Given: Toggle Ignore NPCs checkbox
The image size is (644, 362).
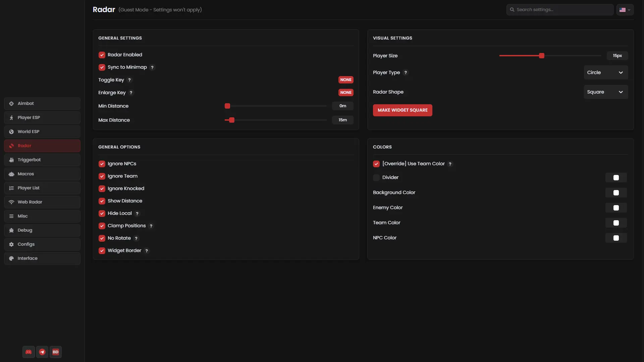Looking at the screenshot, I should (102, 164).
